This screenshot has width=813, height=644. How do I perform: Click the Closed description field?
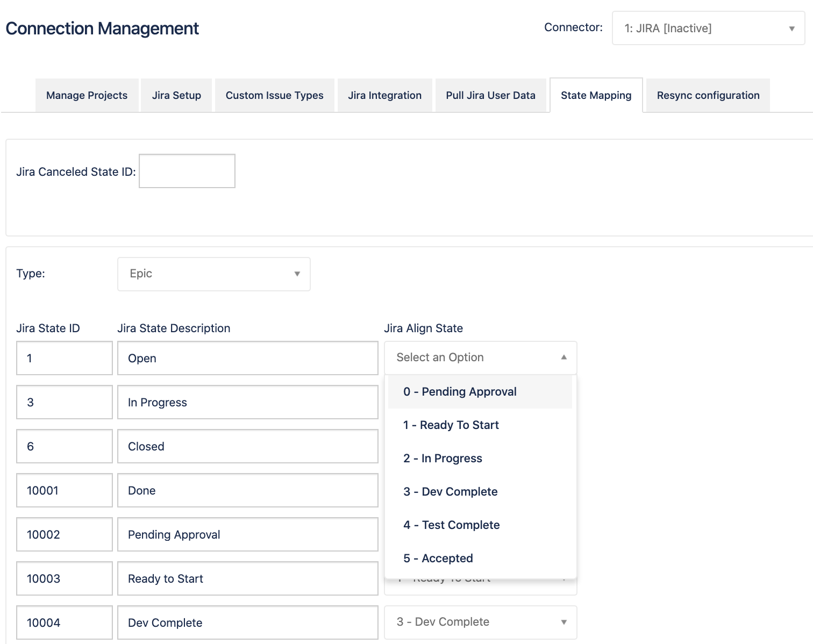248,446
